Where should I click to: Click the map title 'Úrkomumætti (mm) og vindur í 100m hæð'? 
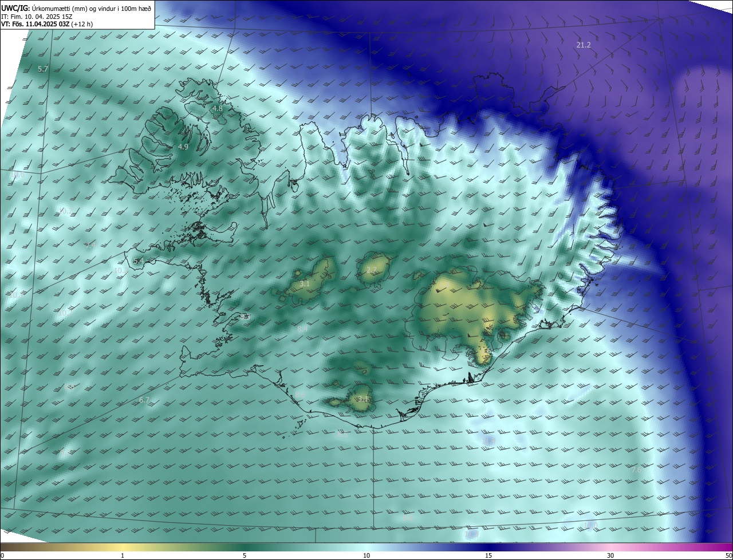point(91,8)
